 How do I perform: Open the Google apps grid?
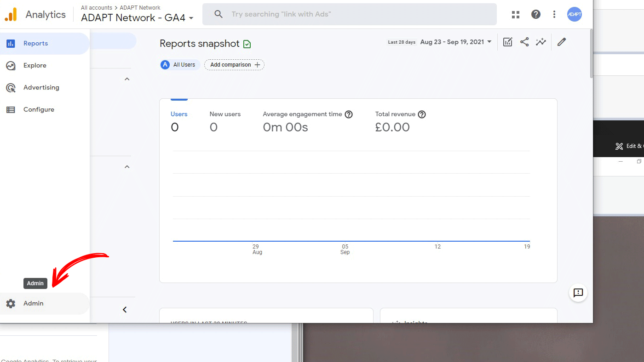[516, 14]
